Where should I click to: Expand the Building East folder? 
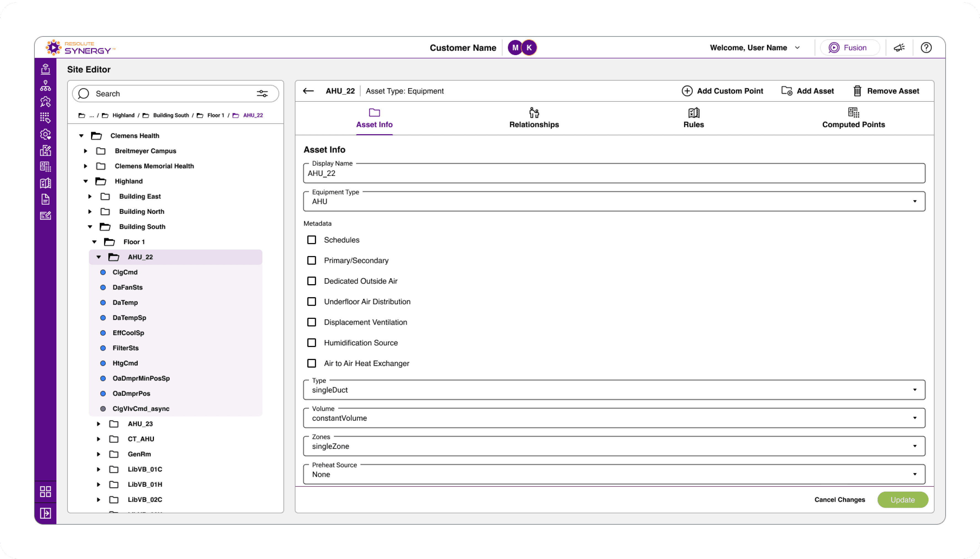tap(90, 197)
